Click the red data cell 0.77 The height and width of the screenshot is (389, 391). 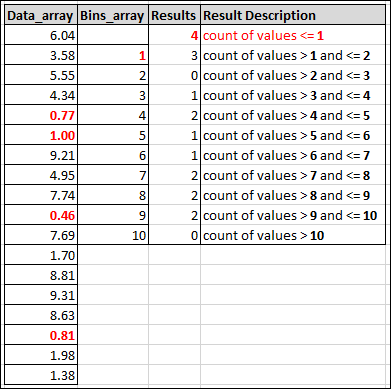pyautogui.click(x=41, y=115)
